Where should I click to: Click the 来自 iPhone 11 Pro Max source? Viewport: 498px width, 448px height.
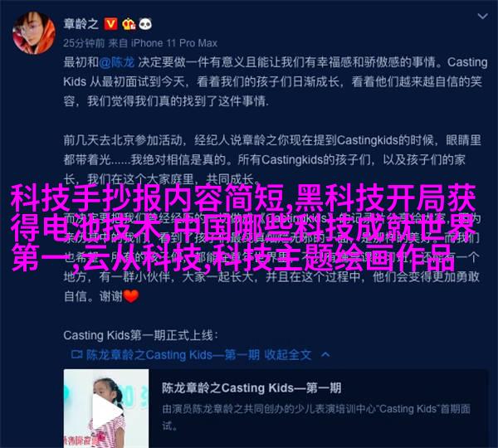click(163, 43)
